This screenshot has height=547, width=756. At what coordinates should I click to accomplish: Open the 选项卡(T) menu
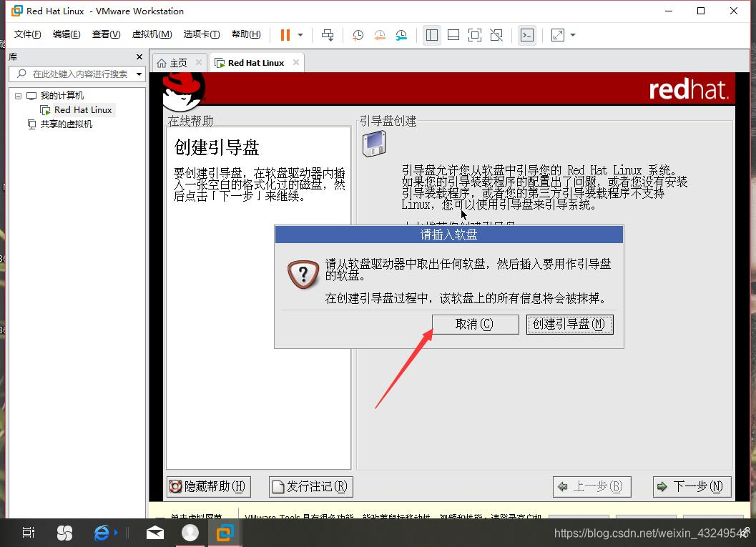coord(202,34)
